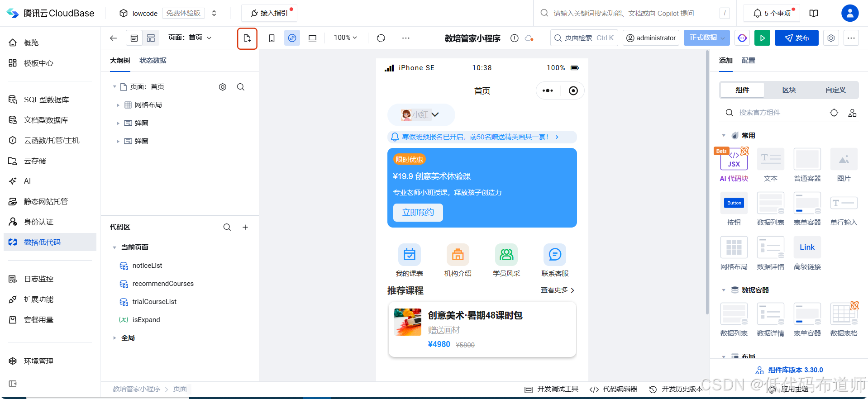The image size is (868, 399).
Task: Switch to the 添加 tab
Action: coord(726,60)
